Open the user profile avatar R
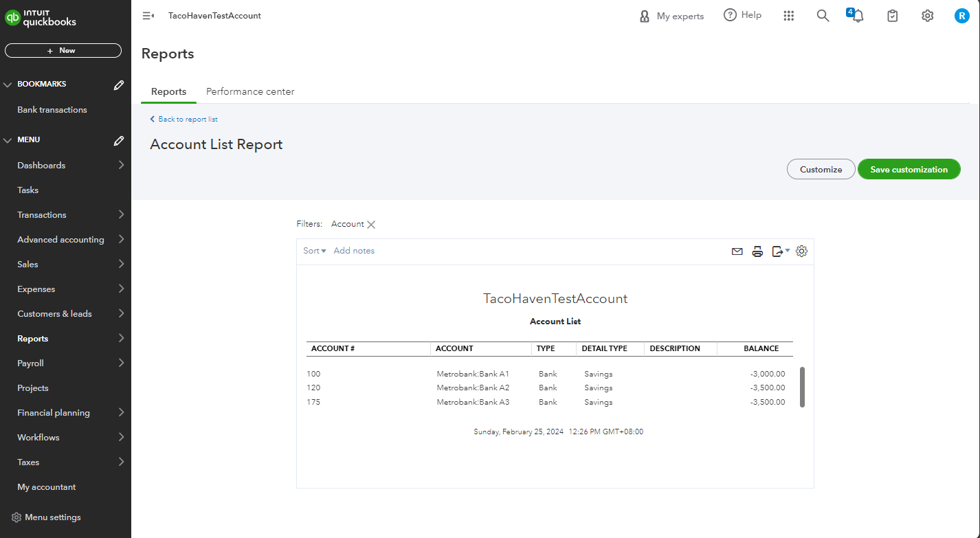 click(x=961, y=16)
